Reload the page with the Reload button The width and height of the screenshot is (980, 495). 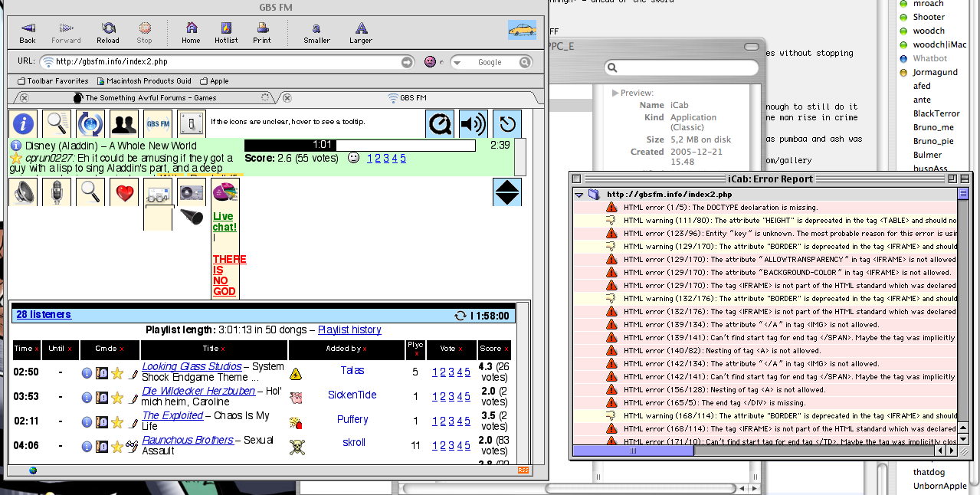click(x=108, y=32)
